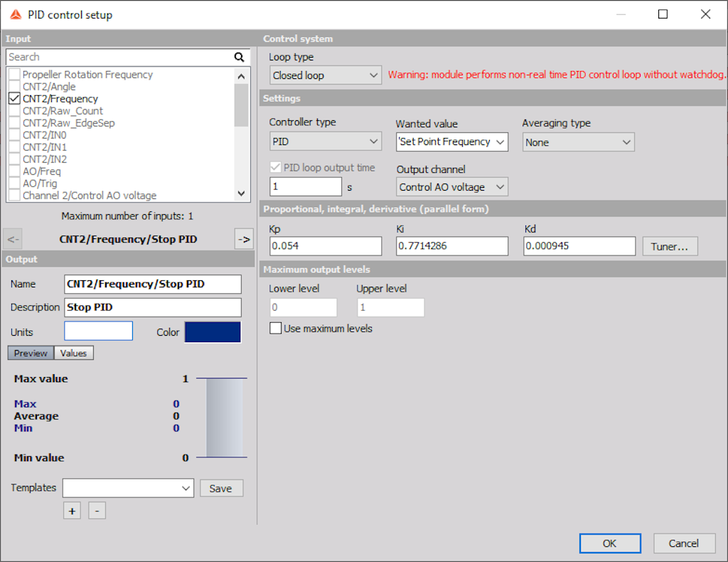Click the PID loop output time field
728x562 pixels.
click(306, 186)
